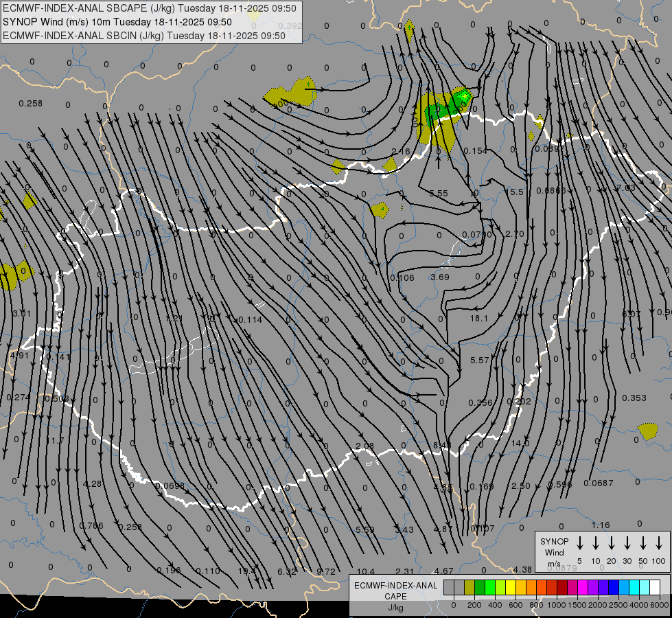Click the 800 tick on CAPE scale

click(x=536, y=605)
